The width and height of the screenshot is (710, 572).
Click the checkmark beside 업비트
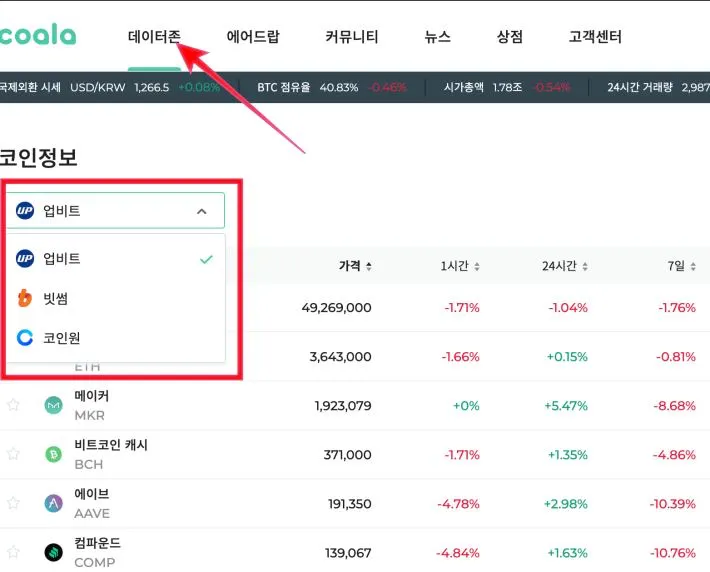tap(206, 259)
